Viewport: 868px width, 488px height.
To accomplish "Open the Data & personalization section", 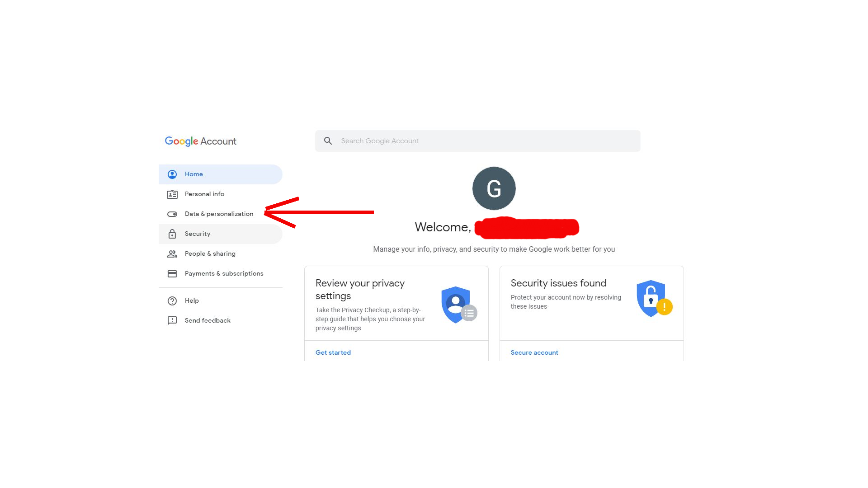I will point(219,213).
